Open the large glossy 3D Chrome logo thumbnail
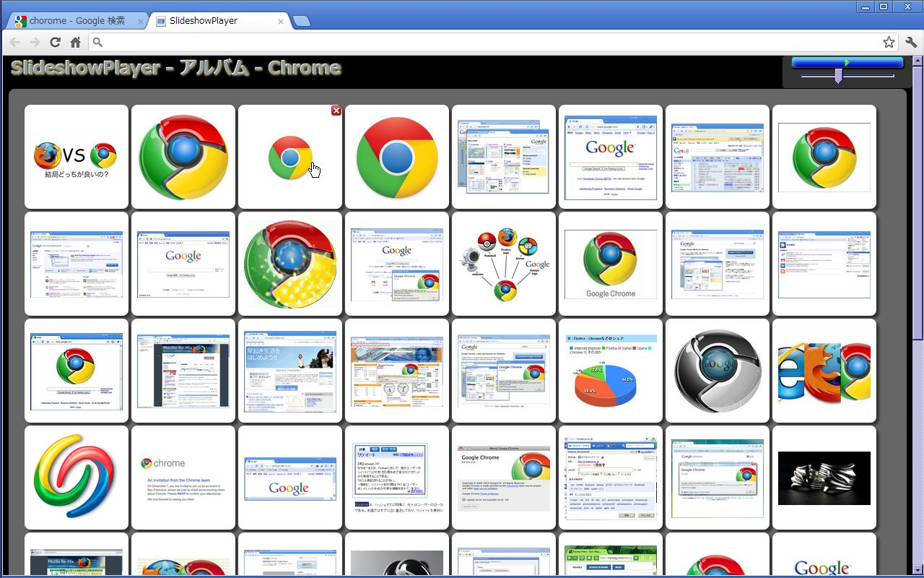Viewport: 924px width, 578px height. coord(183,157)
